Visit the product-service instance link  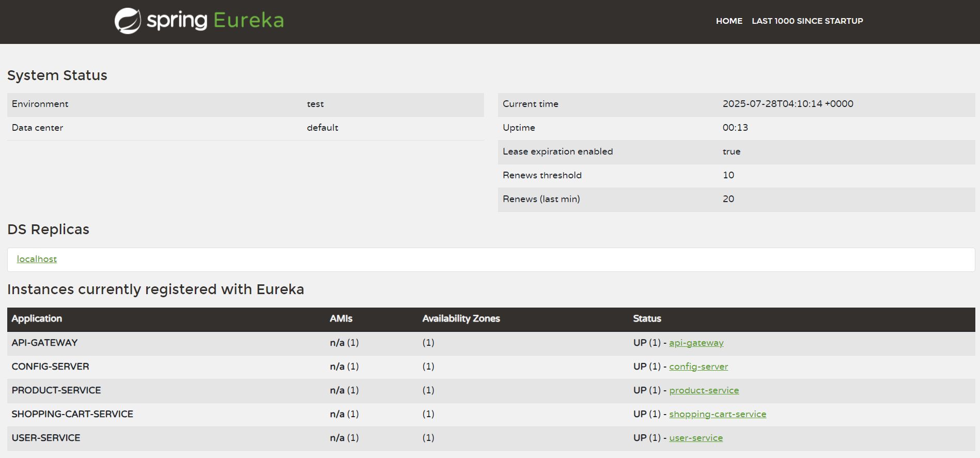click(x=704, y=390)
